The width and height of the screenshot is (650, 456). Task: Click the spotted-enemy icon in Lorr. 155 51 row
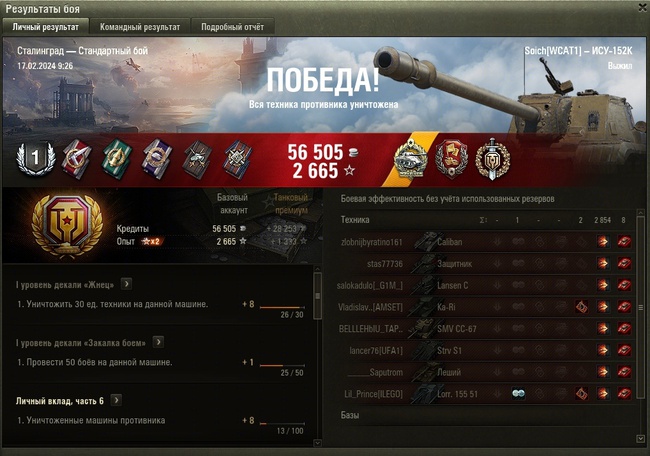tap(518, 394)
